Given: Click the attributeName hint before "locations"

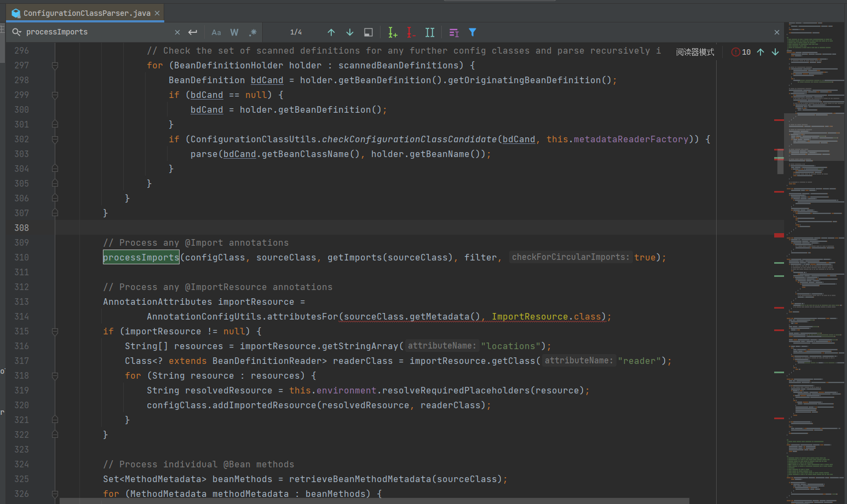Looking at the screenshot, I should coord(442,346).
